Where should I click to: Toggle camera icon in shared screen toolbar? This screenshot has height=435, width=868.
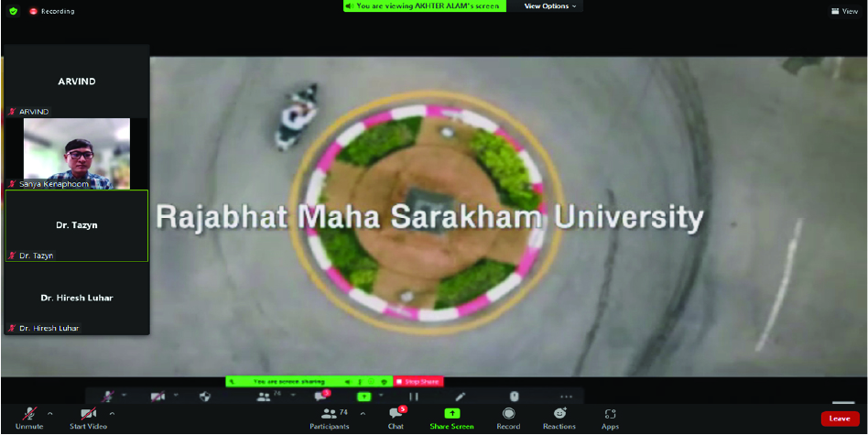tap(157, 397)
